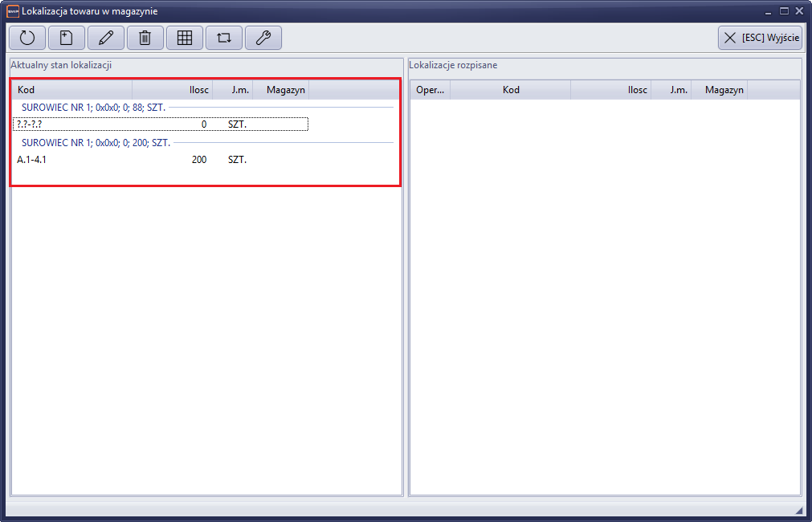Image resolution: width=812 pixels, height=522 pixels.
Task: Sort by Kod column in Aktualny stan lokalizacji
Action: [x=72, y=90]
